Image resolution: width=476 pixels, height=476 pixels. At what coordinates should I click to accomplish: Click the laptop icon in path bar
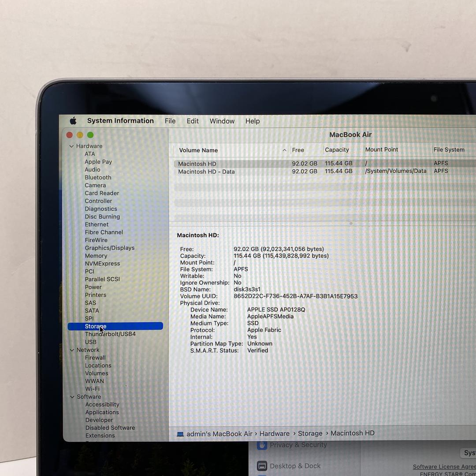coord(180,434)
